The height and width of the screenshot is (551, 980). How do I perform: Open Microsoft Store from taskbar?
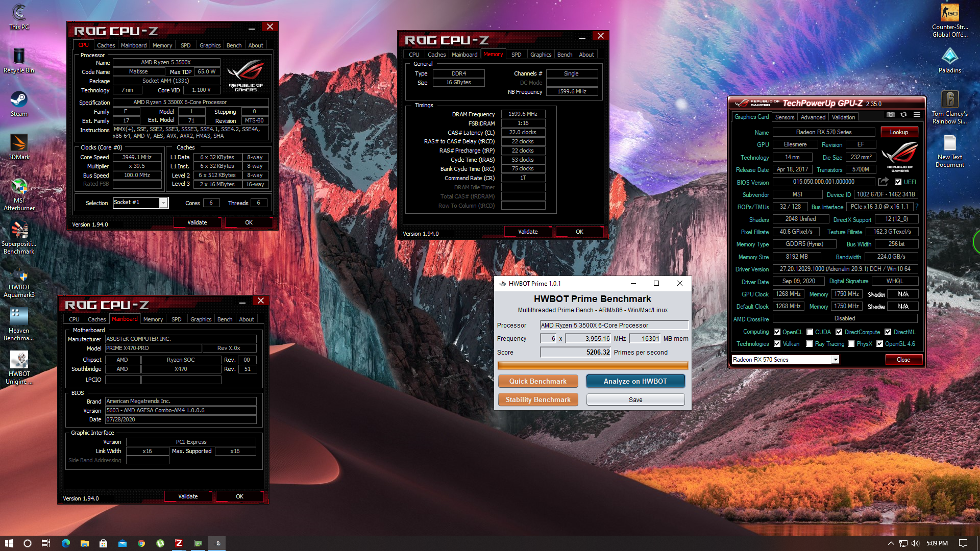(x=103, y=543)
